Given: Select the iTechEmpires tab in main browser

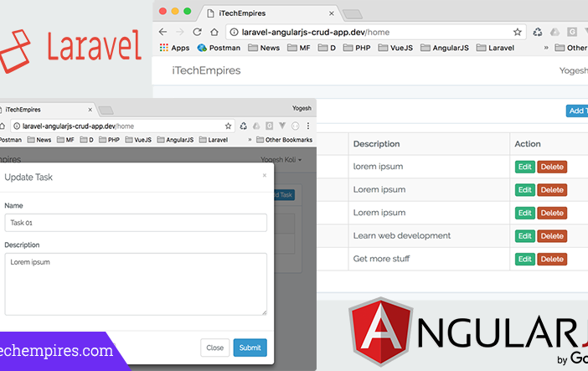Looking at the screenshot, I should click(270, 13).
